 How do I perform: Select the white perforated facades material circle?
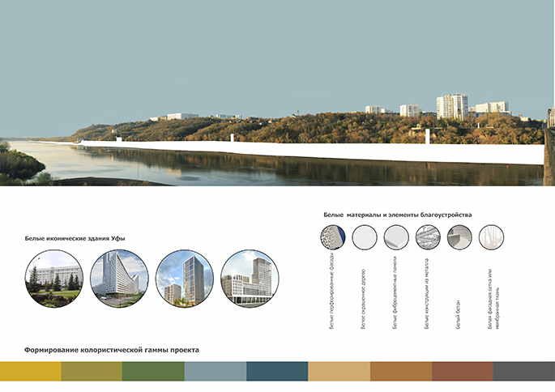(333, 237)
